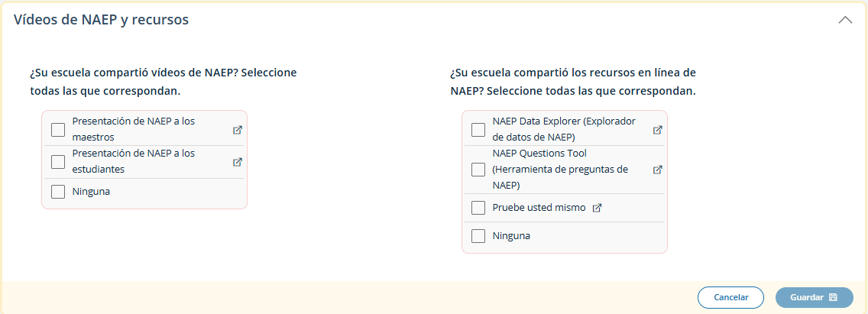Open external link for Presentación a los maestros
Image resolution: width=868 pixels, height=314 pixels.
point(238,130)
